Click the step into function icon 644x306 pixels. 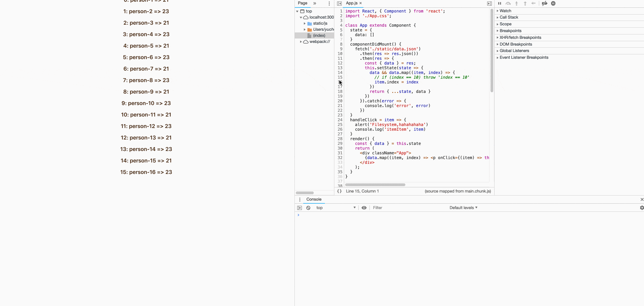[517, 3]
